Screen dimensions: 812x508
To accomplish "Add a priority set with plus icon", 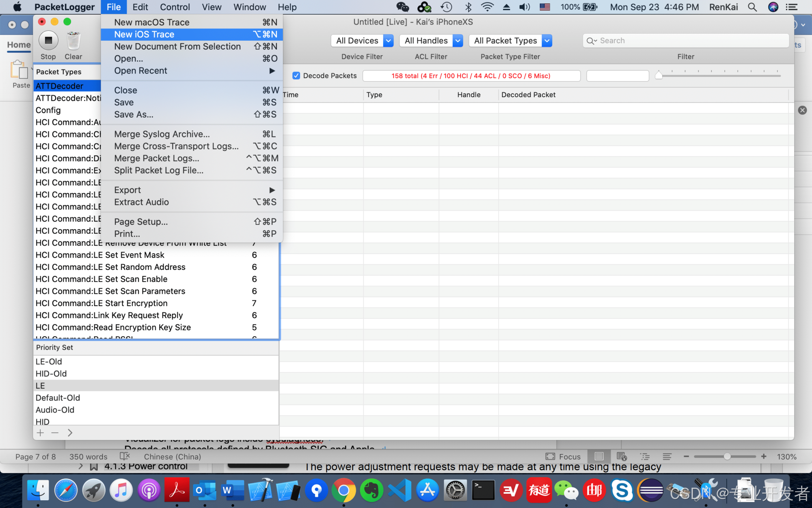I will click(x=40, y=433).
